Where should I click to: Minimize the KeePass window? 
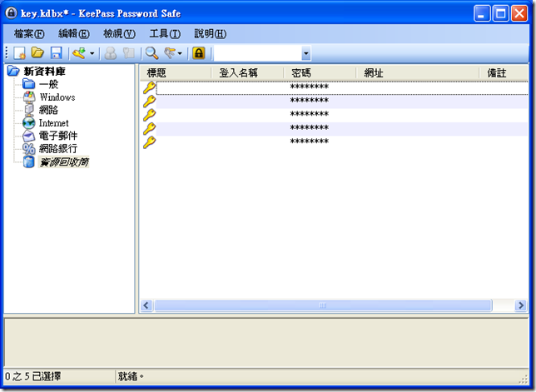(x=482, y=13)
